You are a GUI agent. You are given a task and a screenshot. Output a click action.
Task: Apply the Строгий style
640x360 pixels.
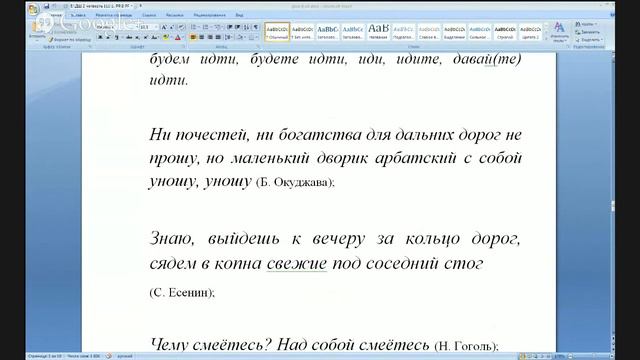(505, 32)
